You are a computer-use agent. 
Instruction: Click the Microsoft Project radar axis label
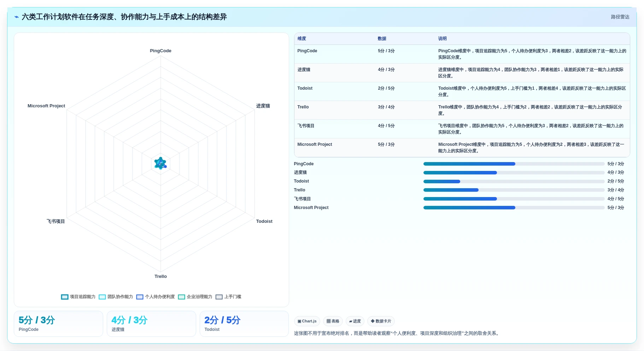pos(46,106)
